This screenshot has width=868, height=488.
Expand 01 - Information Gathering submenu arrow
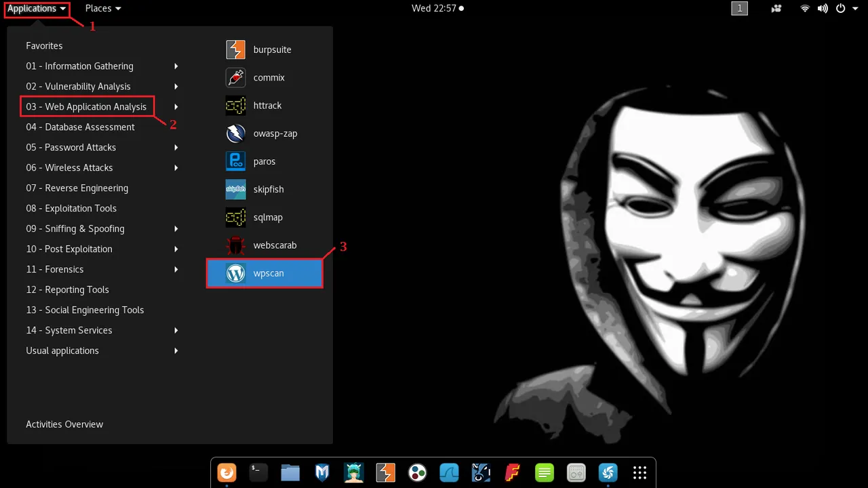[x=176, y=66]
